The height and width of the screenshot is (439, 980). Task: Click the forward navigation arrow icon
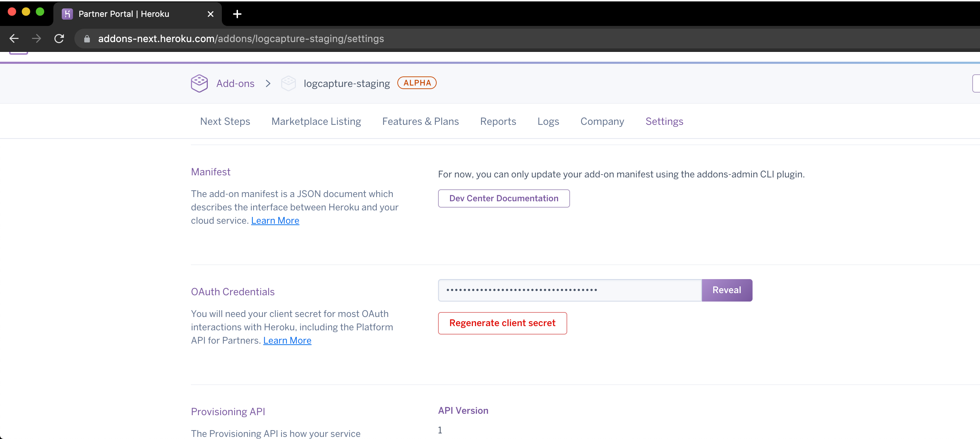35,39
